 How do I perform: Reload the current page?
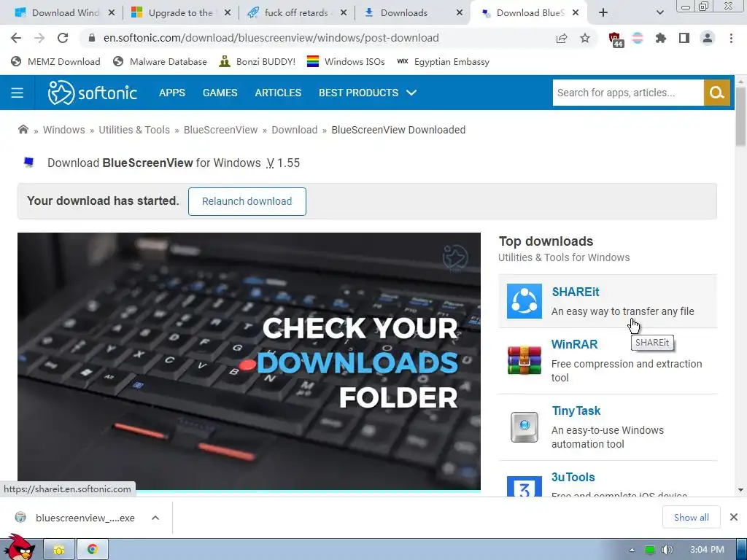coord(63,38)
